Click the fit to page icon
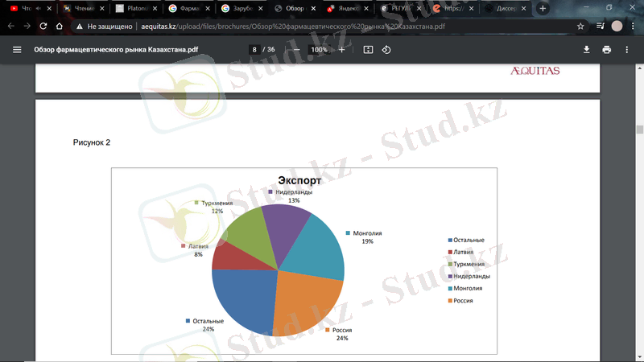The height and width of the screenshot is (362, 644). (369, 49)
